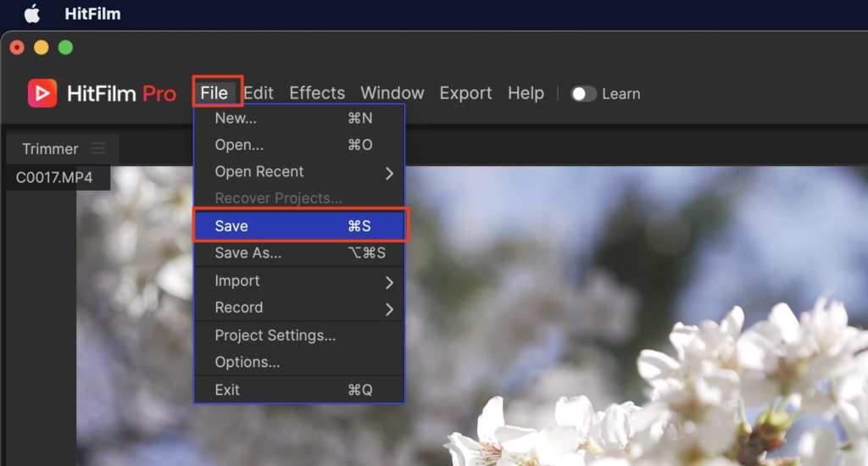868x466 pixels.
Task: Open the Export menu
Action: pos(465,93)
